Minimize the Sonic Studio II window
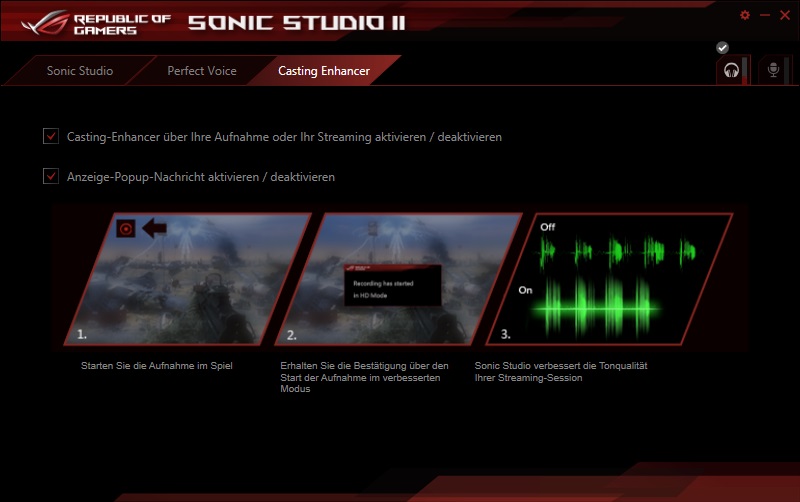This screenshot has width=800, height=502. 765,15
